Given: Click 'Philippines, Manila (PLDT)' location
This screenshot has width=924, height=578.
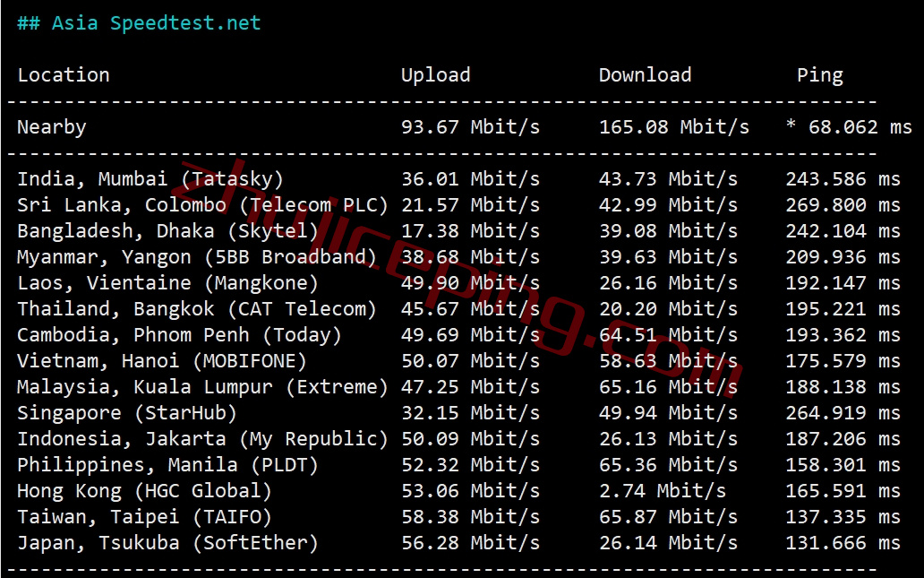Looking at the screenshot, I should [x=168, y=464].
